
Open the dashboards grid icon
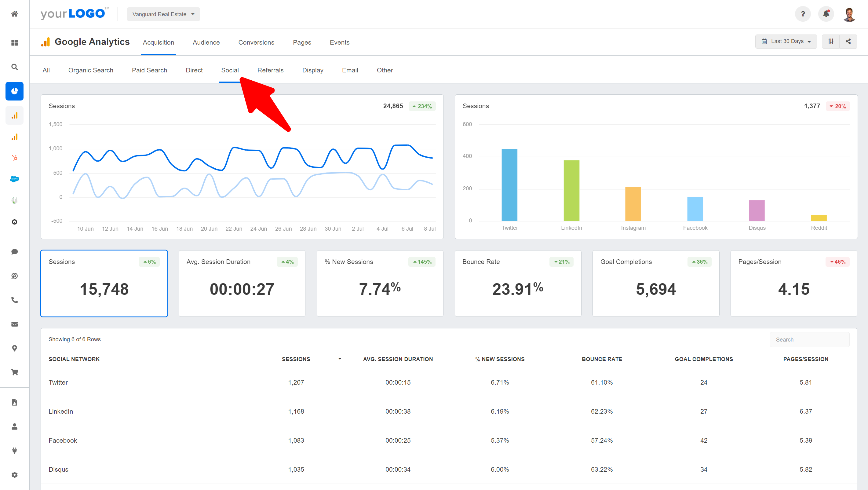14,43
